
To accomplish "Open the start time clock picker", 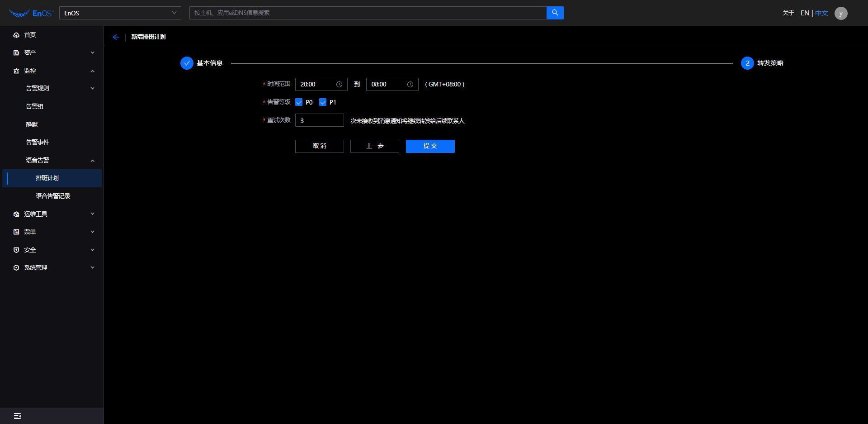I will (x=339, y=85).
